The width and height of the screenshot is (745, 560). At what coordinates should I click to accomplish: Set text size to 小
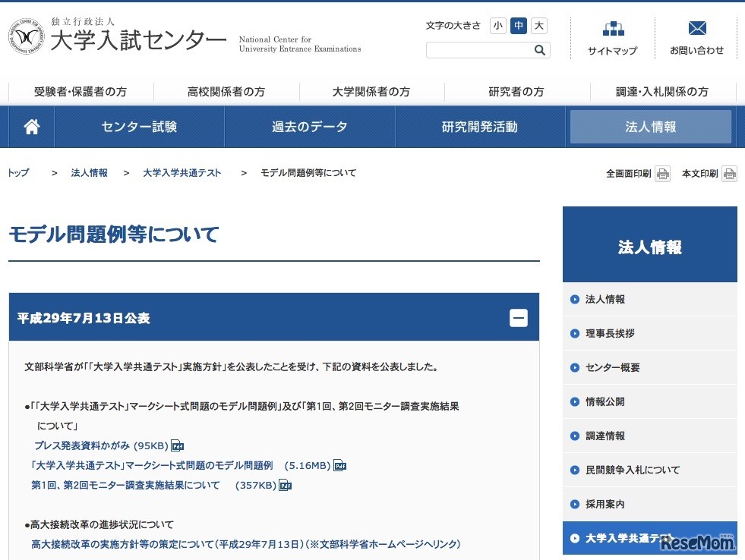tap(498, 26)
